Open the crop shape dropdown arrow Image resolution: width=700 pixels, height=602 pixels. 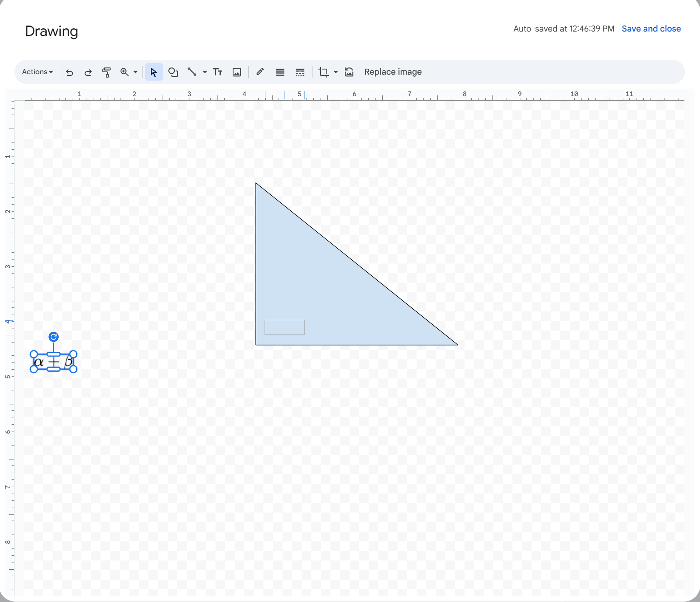(335, 72)
